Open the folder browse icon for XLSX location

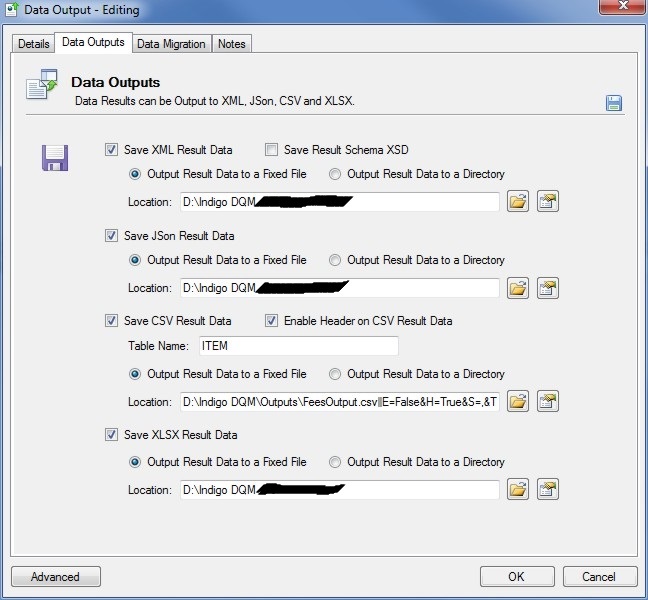(517, 490)
